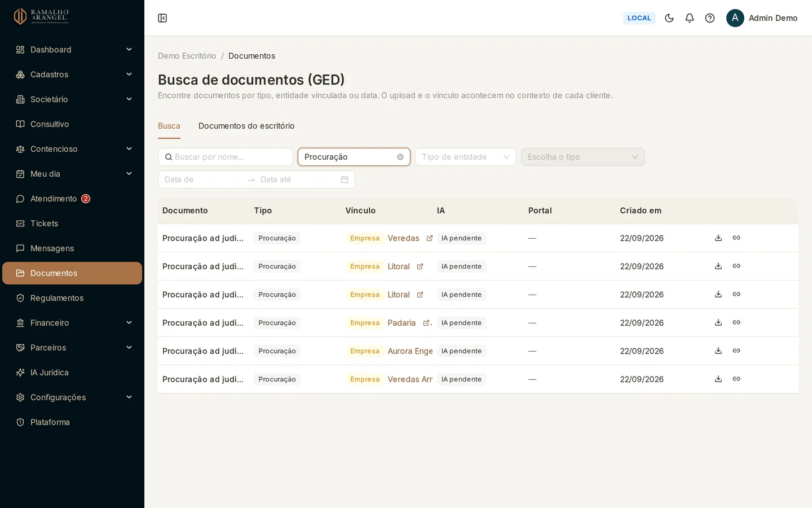
Task: Expand the Meu dia menu chevron
Action: pyautogui.click(x=129, y=174)
